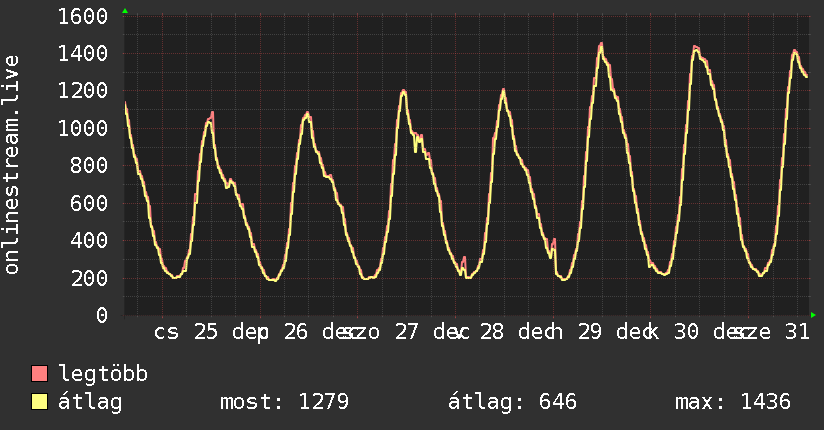Viewport: 824px width, 430px height.
Task: Click the 0 y-axis label
Action: [x=102, y=315]
